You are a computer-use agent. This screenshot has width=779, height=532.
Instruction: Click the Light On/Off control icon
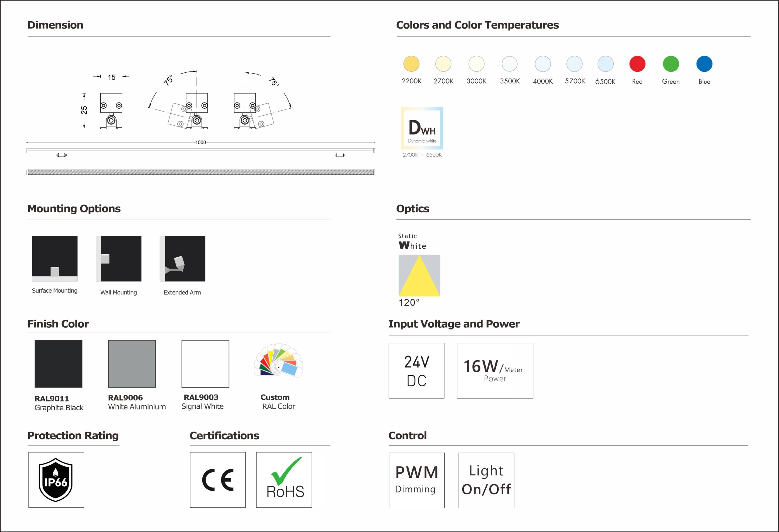[x=486, y=480]
